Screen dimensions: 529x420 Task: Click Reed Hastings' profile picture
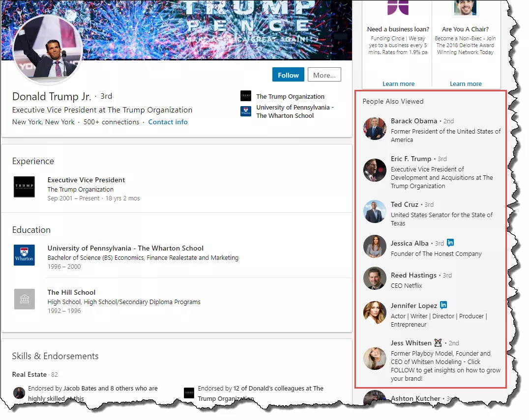[x=375, y=279]
